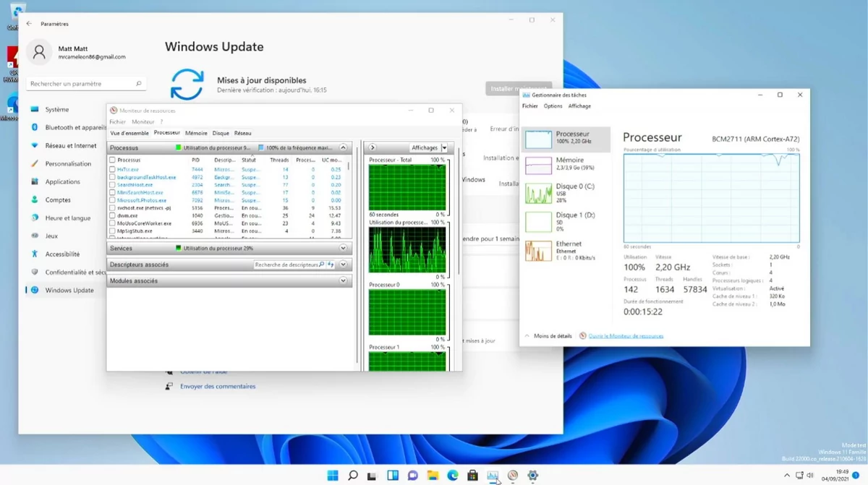Open Settings gear on taskbar
This screenshot has height=485, width=868.
pos(533,476)
